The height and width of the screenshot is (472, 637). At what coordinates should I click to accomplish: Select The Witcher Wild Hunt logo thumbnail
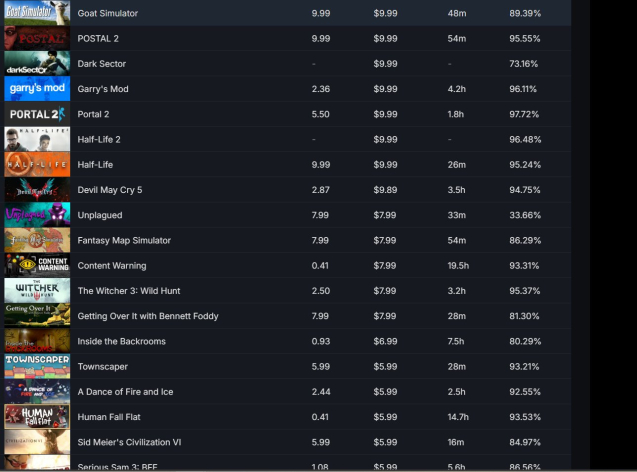pyautogui.click(x=37, y=291)
